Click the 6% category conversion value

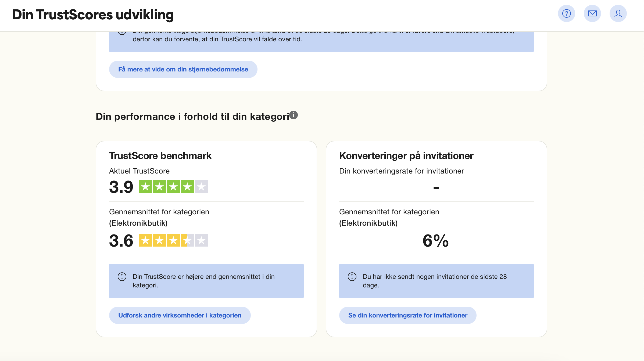coord(436,241)
